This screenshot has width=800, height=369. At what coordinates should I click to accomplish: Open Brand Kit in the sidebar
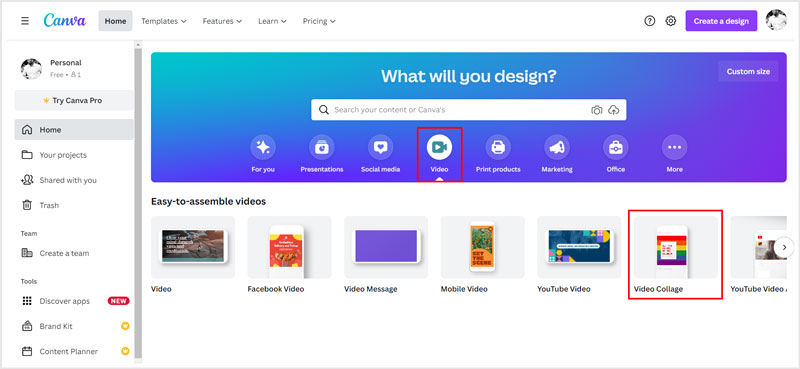[74, 326]
